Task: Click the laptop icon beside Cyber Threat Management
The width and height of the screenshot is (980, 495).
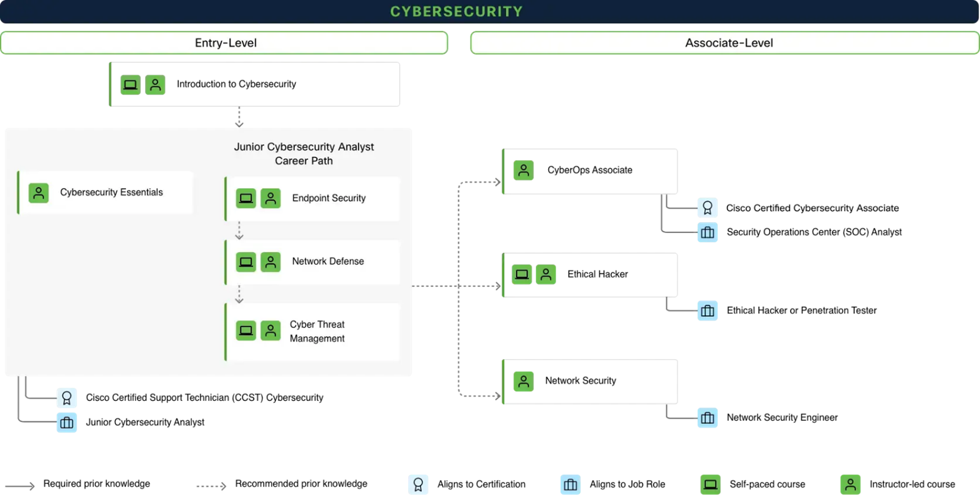Action: tap(246, 331)
